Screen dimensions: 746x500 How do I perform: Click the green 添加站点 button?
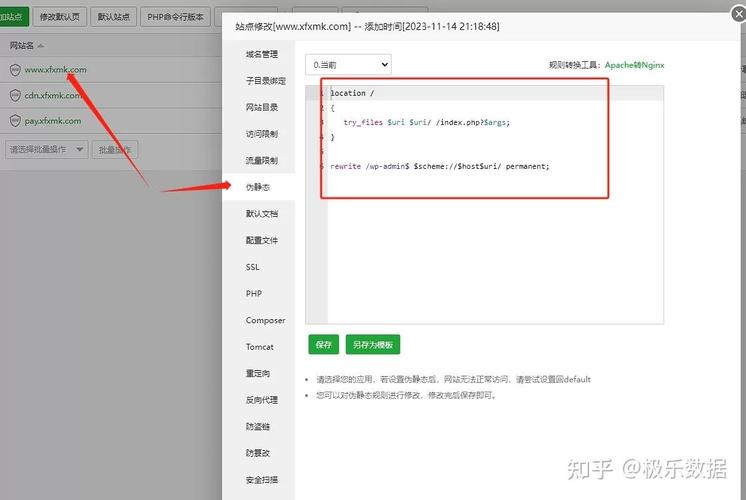coord(13,17)
